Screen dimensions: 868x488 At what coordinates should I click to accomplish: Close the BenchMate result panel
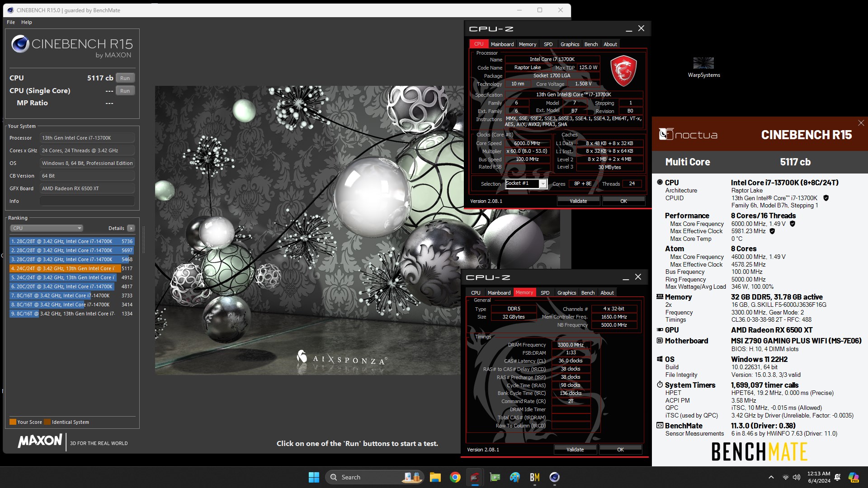point(861,123)
